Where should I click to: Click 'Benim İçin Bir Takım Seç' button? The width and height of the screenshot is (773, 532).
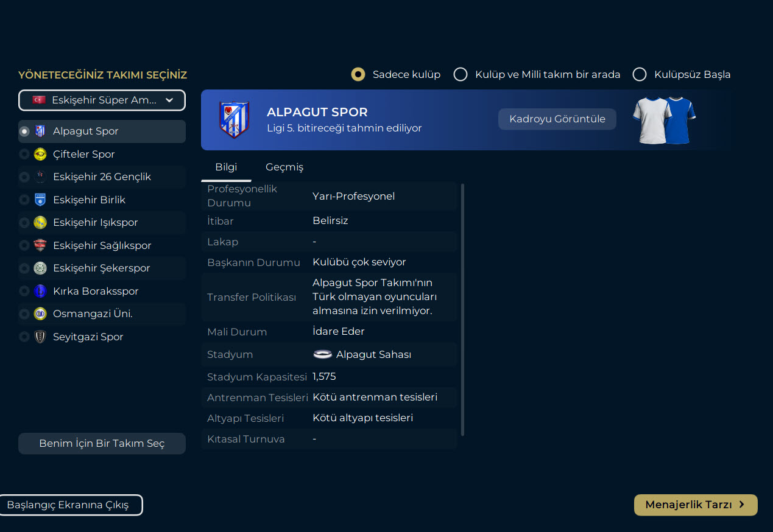tap(102, 443)
